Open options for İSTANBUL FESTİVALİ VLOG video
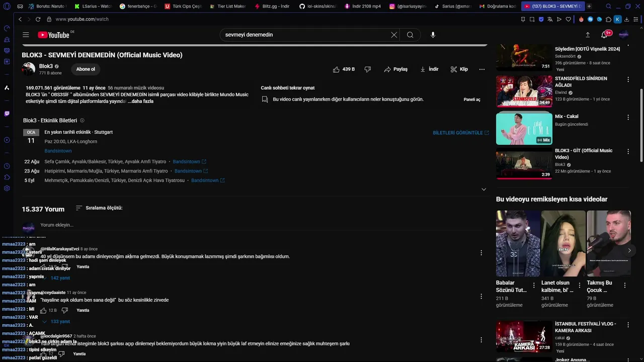 (628, 325)
